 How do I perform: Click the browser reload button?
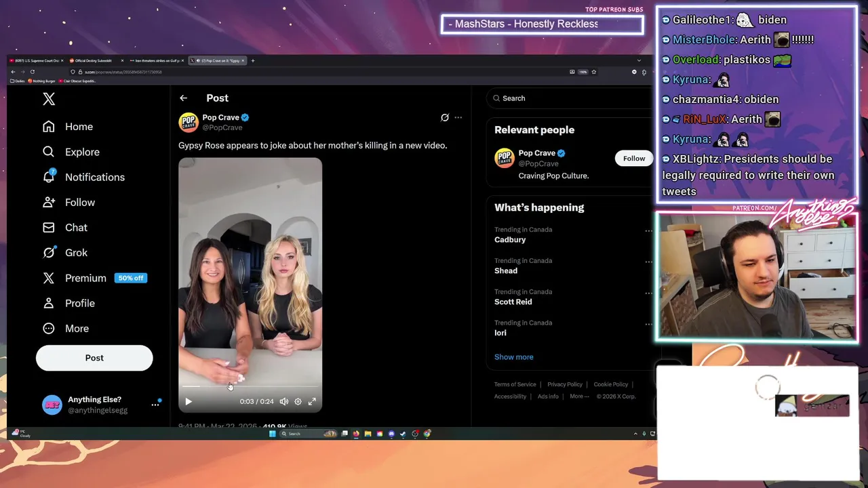32,72
